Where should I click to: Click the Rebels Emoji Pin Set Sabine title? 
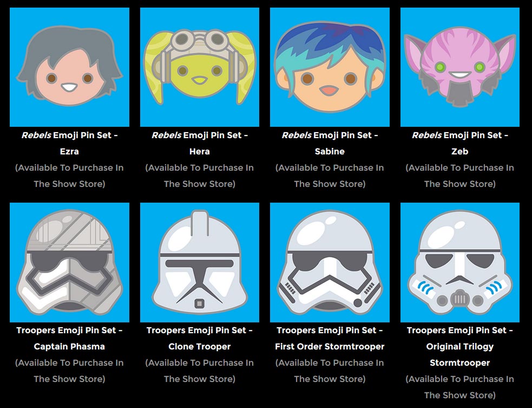(330, 144)
